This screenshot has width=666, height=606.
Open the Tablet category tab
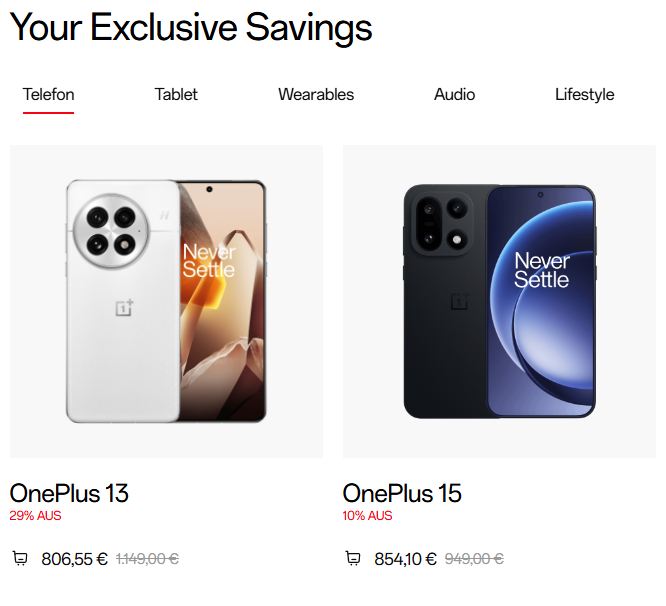[x=176, y=94]
